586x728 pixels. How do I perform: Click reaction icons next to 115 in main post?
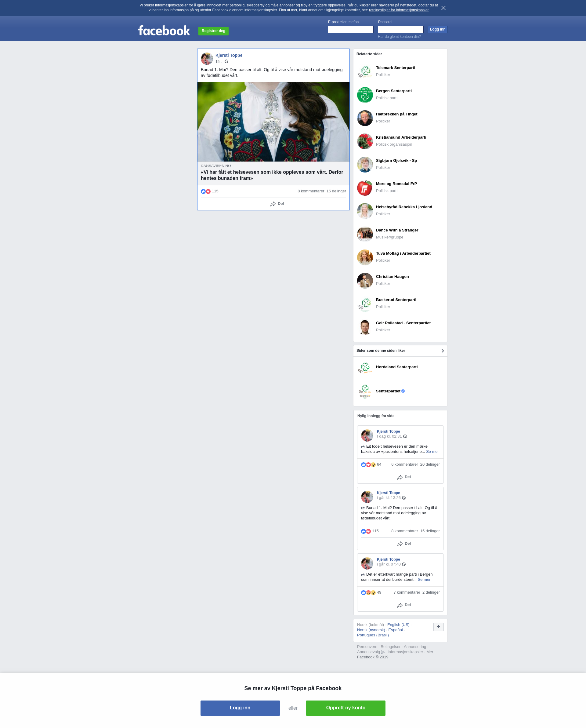pyautogui.click(x=206, y=191)
